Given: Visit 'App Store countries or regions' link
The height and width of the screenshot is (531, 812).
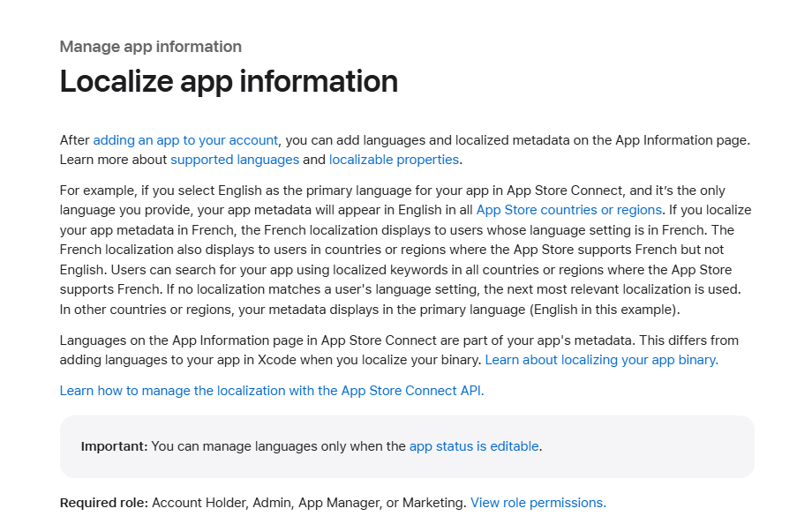Looking at the screenshot, I should 568,210.
